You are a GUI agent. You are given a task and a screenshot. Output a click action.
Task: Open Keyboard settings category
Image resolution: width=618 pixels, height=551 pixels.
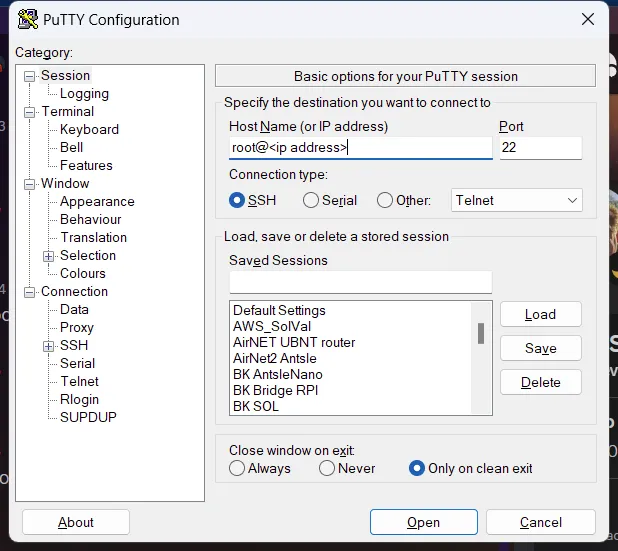click(x=89, y=129)
